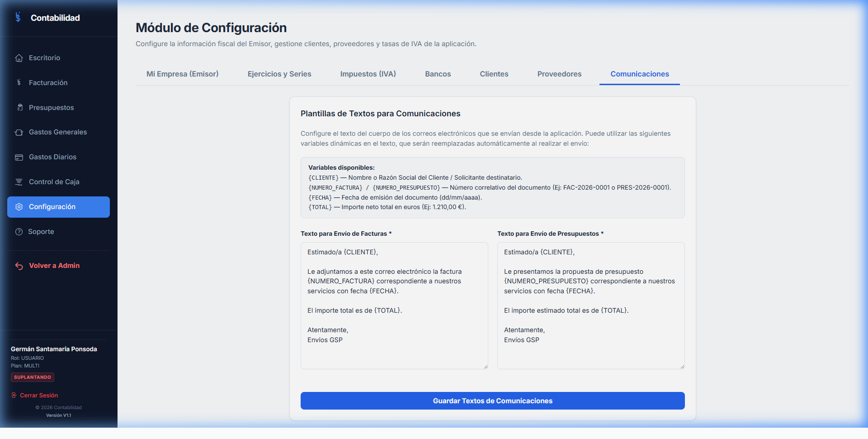Click the Gastos Generales piggy bank icon
The image size is (868, 439).
coord(19,132)
